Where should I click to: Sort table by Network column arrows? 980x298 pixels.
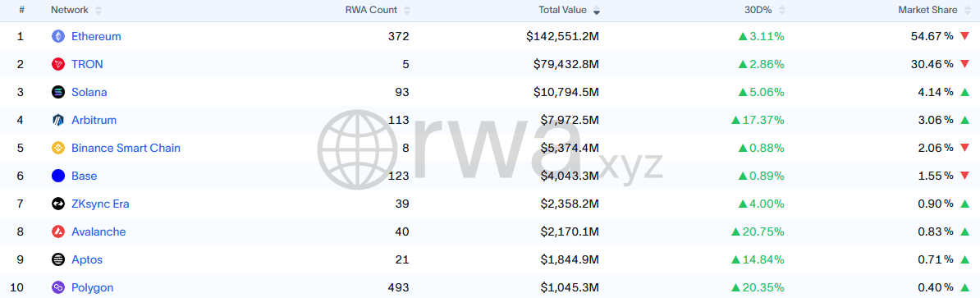(x=98, y=10)
